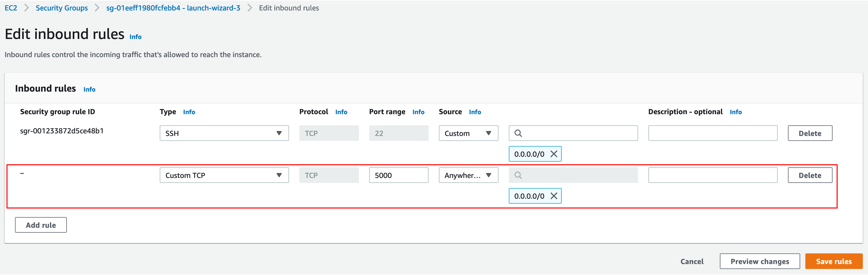Open the Custom TCP type dropdown

click(x=224, y=175)
